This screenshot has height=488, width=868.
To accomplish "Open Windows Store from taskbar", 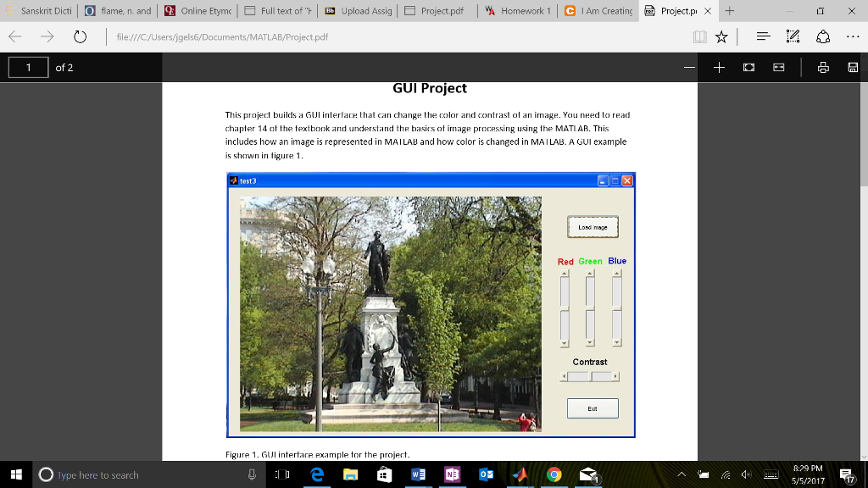I will (384, 474).
